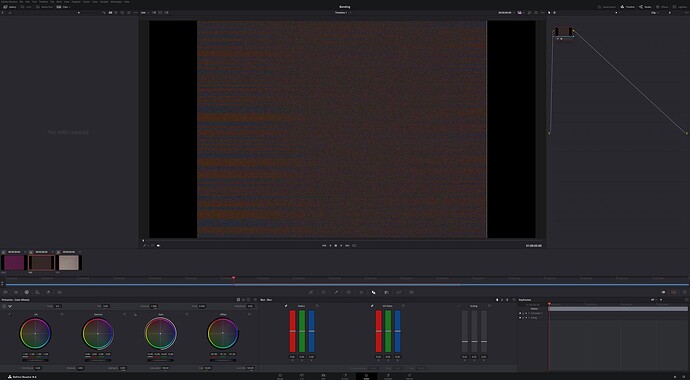690x380 pixels.
Task: Open the Color menu
Action: [95, 2]
